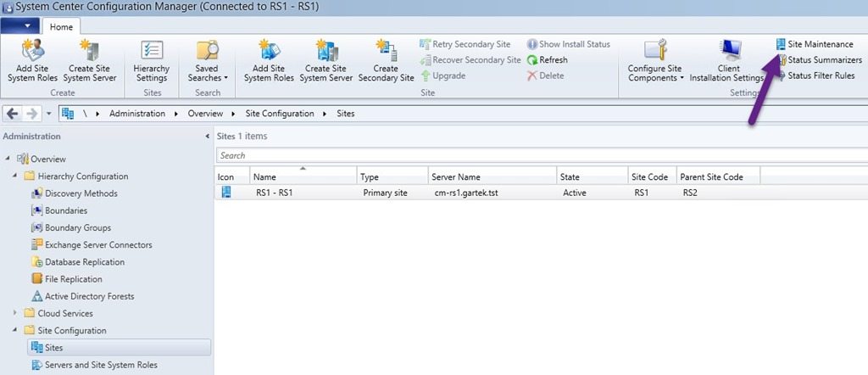Sort by Server Name column header
Screen dimensions: 868x375
[492, 176]
